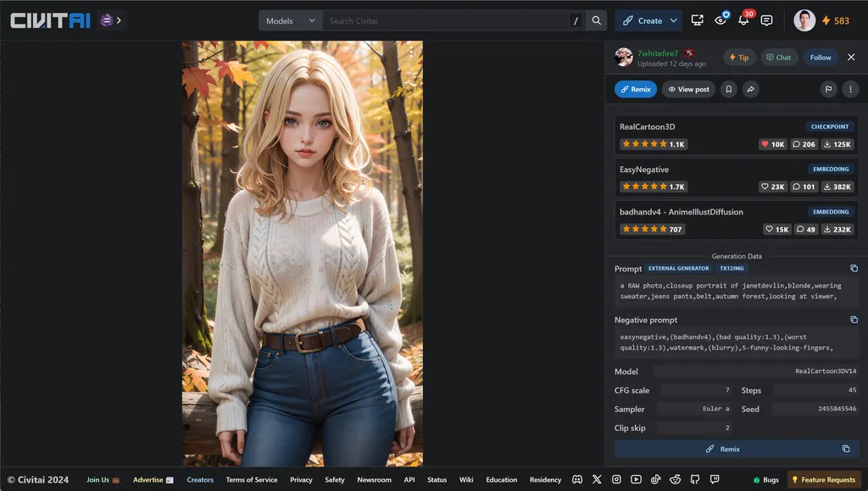Select Creators in the footer menu

click(x=200, y=479)
